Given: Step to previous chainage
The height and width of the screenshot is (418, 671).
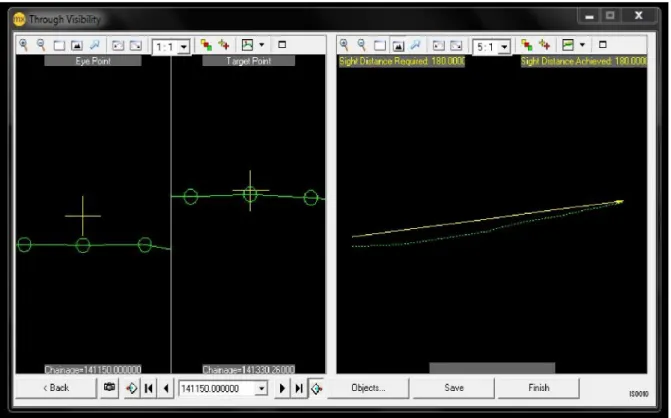Looking at the screenshot, I should point(166,388).
